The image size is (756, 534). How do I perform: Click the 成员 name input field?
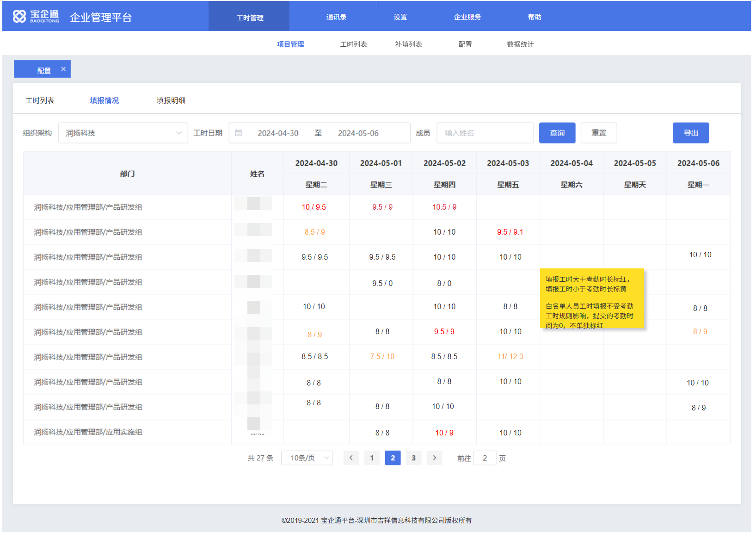[x=485, y=133]
